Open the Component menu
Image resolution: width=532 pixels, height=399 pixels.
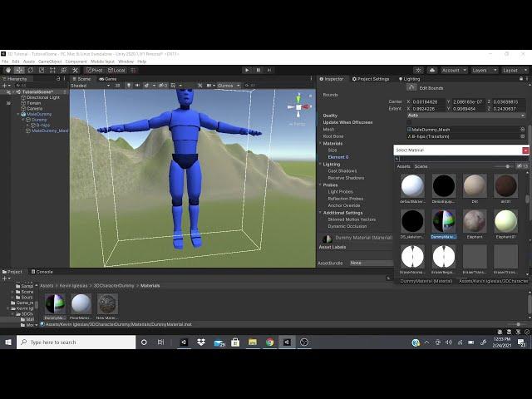pos(76,62)
